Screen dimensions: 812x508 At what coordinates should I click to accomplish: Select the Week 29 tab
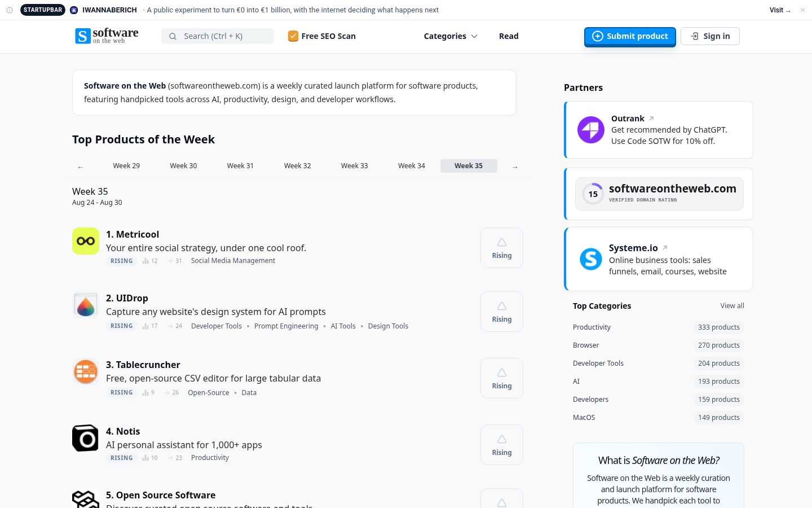(x=126, y=165)
